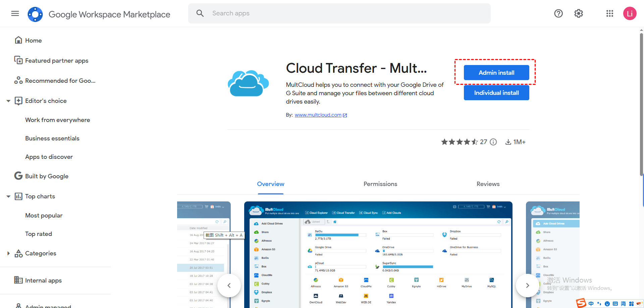
Task: Click the search magnifier icon
Action: click(200, 13)
